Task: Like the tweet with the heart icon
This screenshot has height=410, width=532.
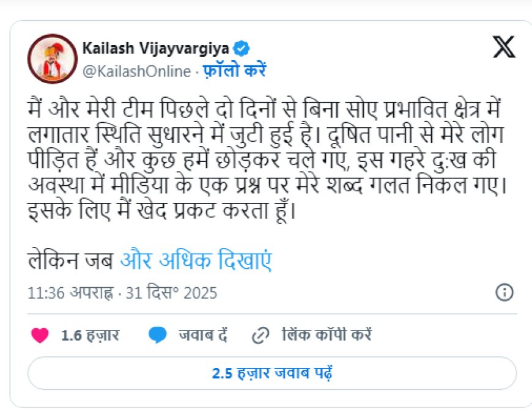Action: 40,335
